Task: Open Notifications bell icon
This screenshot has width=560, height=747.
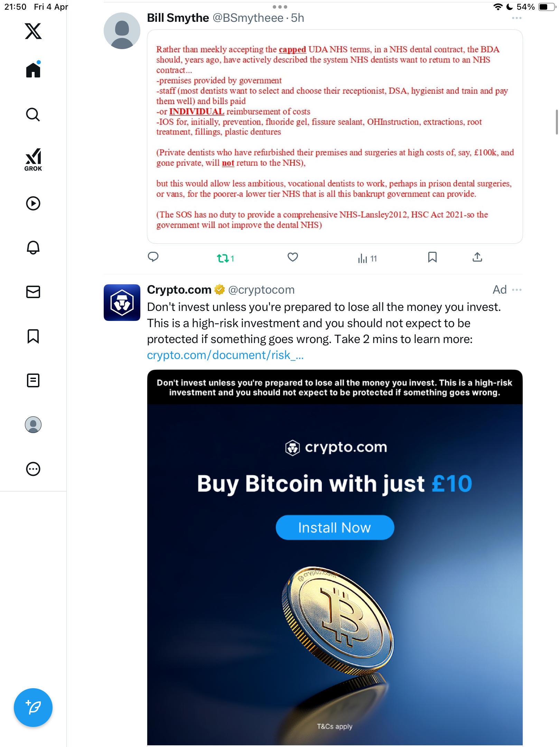Action: [33, 248]
